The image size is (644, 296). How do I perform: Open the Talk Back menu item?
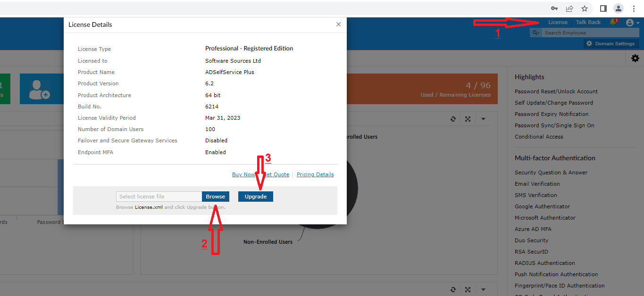point(588,22)
